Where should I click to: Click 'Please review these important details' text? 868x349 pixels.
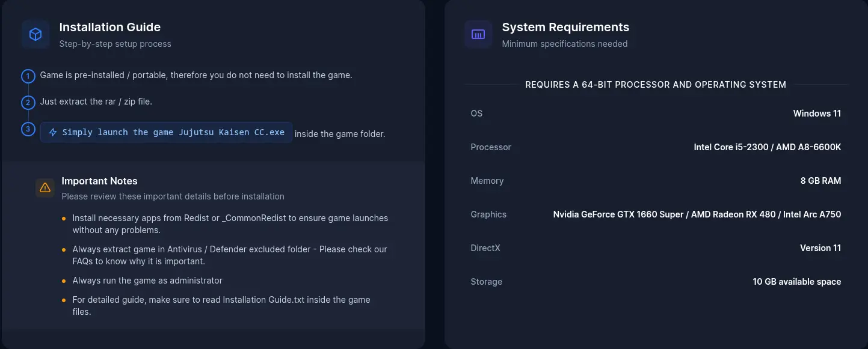[173, 196]
